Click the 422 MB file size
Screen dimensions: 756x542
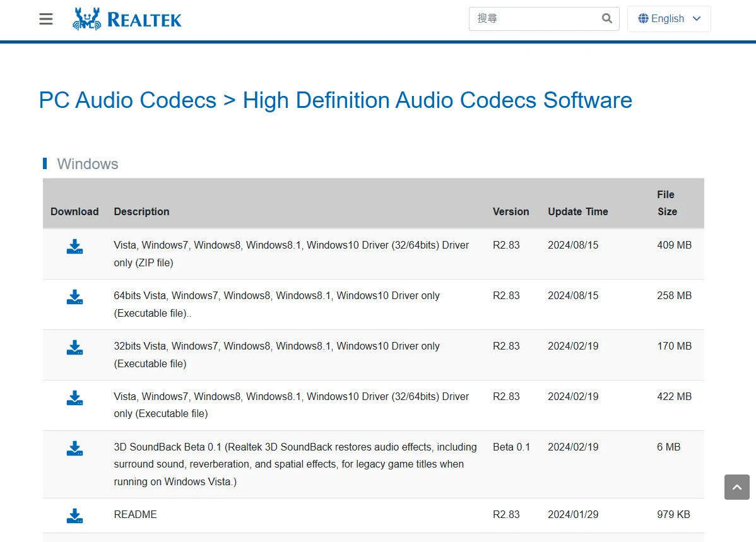click(x=674, y=396)
